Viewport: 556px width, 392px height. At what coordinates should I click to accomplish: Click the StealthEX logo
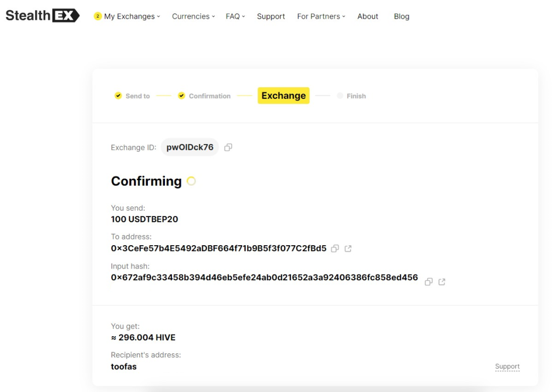point(43,15)
